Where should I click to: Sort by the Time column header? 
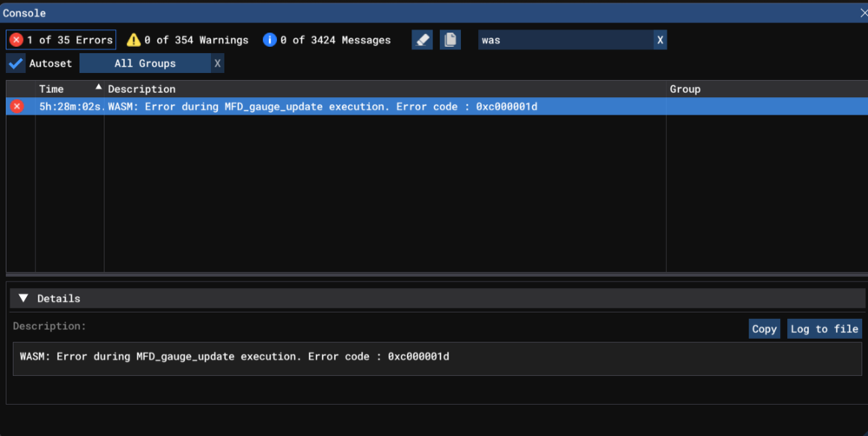[x=52, y=89]
